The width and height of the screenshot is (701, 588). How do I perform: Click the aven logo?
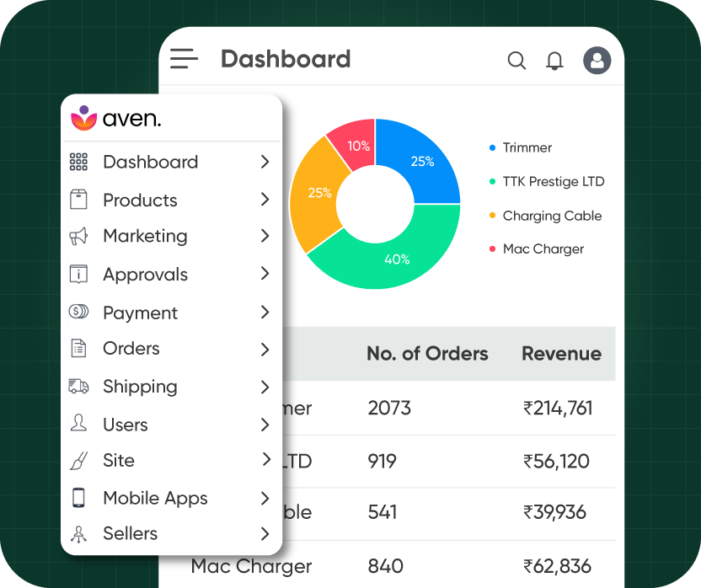115,118
